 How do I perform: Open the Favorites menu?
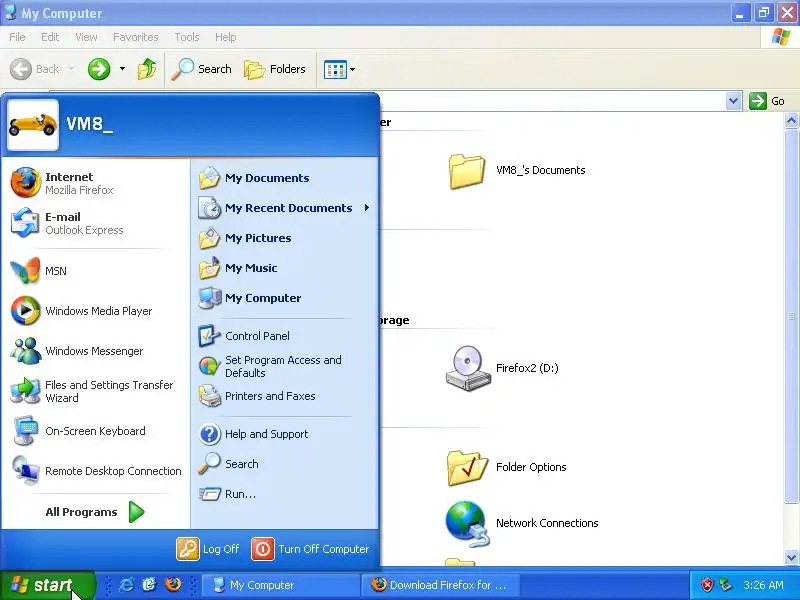pos(136,37)
